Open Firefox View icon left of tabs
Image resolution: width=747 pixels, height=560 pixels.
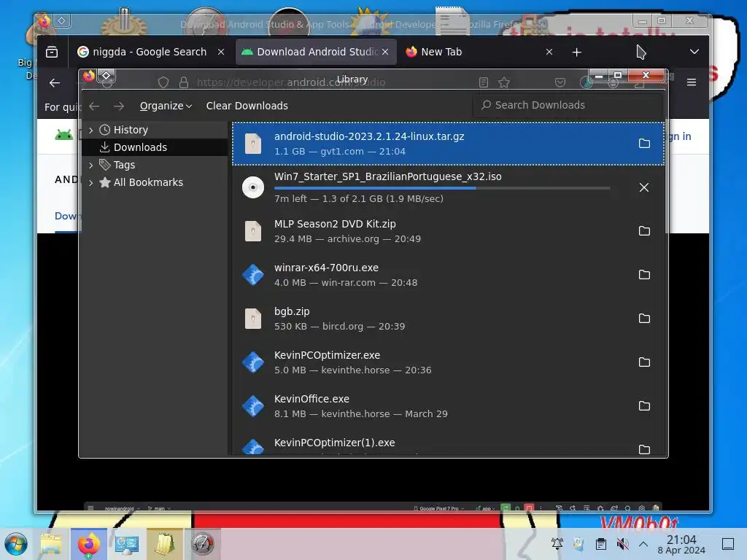[52, 52]
